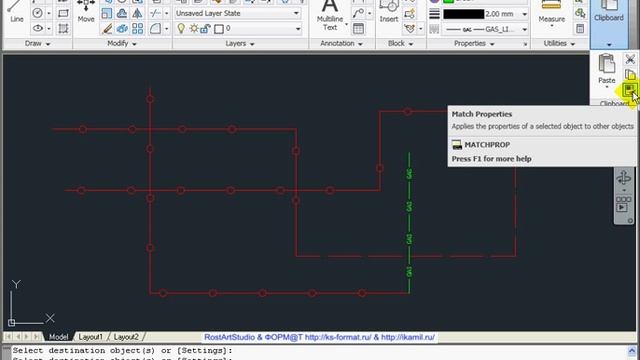Open the Quick Calculator icon in Utilities
640x360 pixels.
pyautogui.click(x=580, y=28)
